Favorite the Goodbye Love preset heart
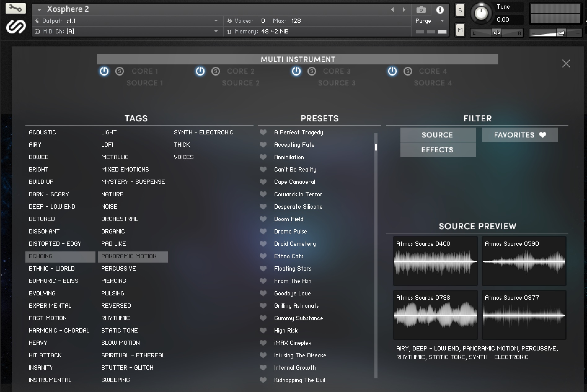This screenshot has width=587, height=392. click(x=263, y=293)
